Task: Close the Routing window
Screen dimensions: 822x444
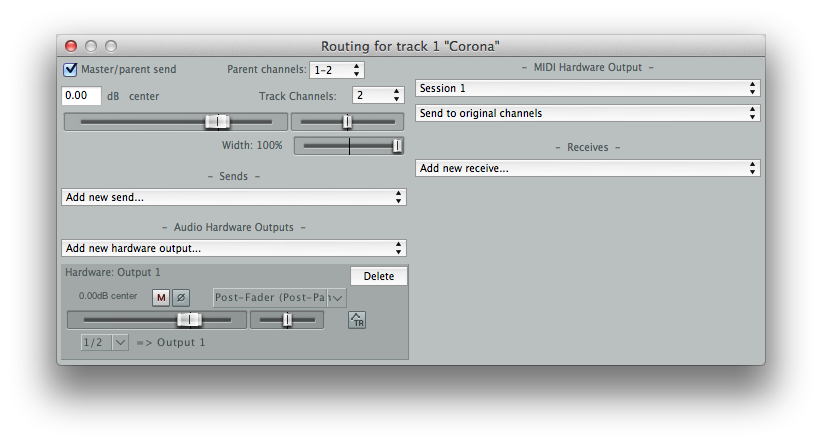Action: [71, 46]
